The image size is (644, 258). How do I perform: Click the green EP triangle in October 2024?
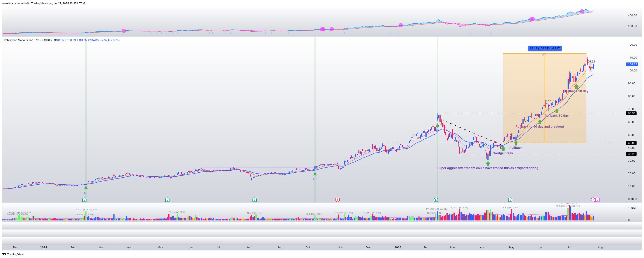315,173
